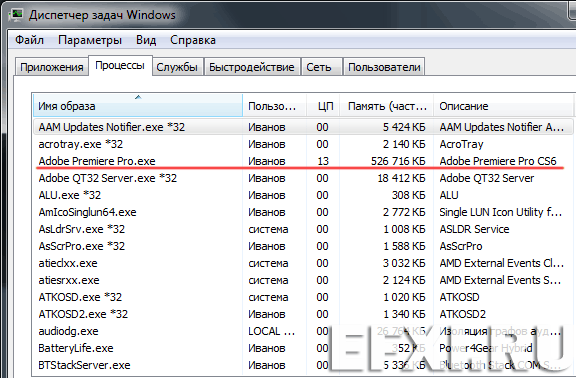Sort by the ЦП column header
The height and width of the screenshot is (378, 576).
[x=323, y=106]
